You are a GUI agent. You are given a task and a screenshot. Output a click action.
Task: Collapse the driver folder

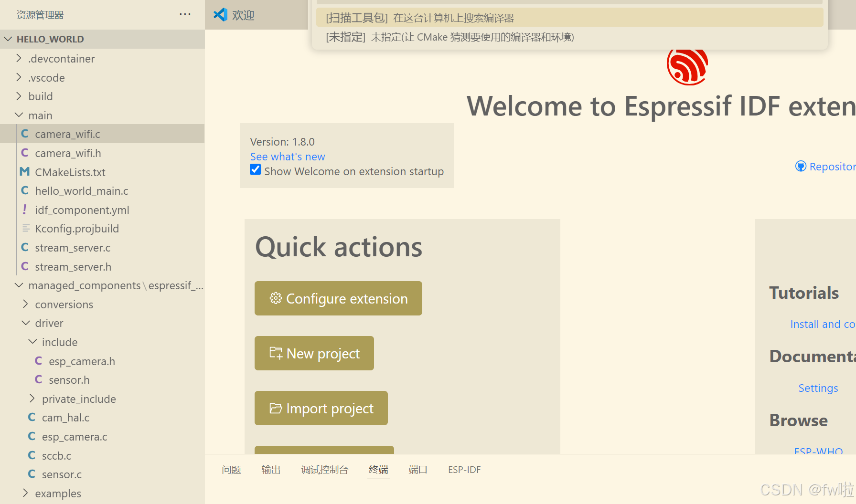(25, 323)
